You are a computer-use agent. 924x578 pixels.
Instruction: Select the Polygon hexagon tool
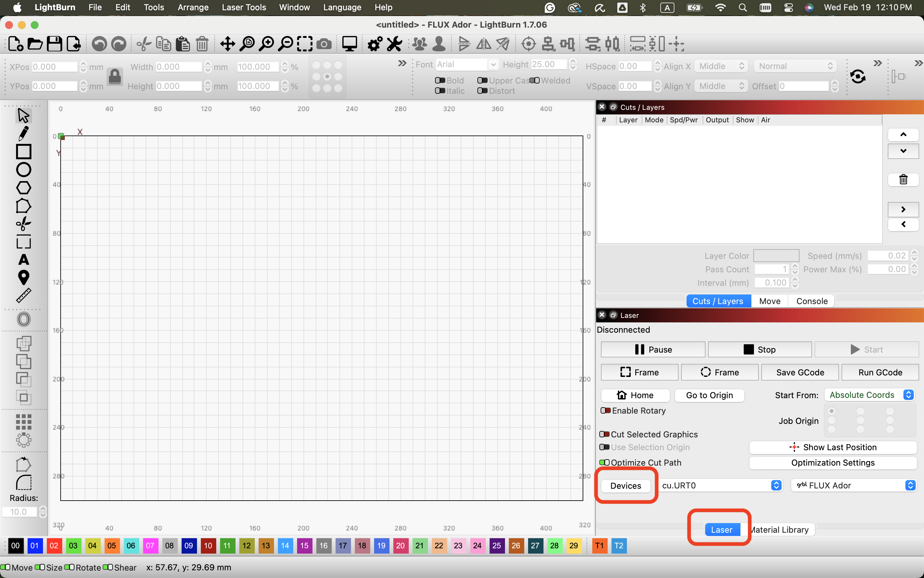click(23, 188)
